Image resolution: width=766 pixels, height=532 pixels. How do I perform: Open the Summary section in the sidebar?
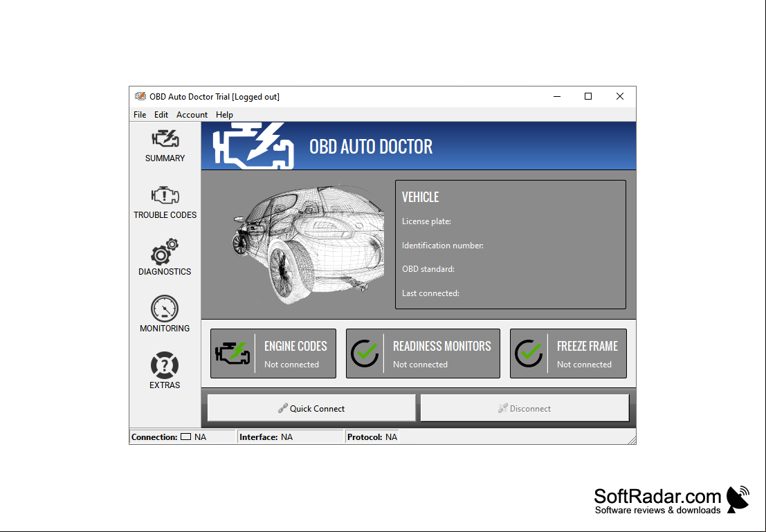[165, 145]
